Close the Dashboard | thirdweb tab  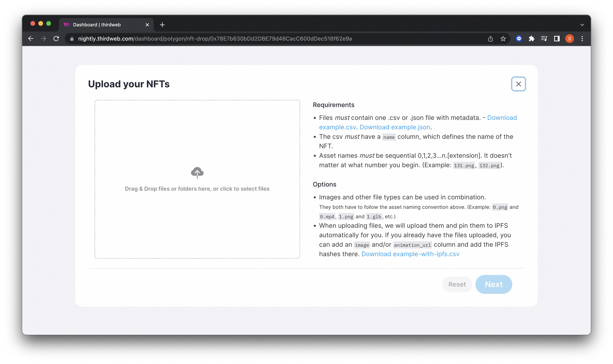[x=147, y=25]
